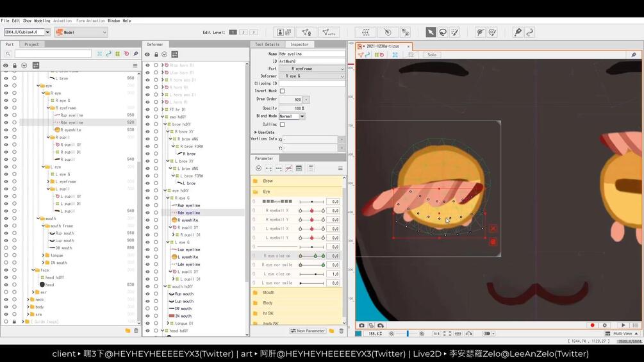The width and height of the screenshot is (644, 362).
Task: Click the Draw Order value field
Action: 291,99
